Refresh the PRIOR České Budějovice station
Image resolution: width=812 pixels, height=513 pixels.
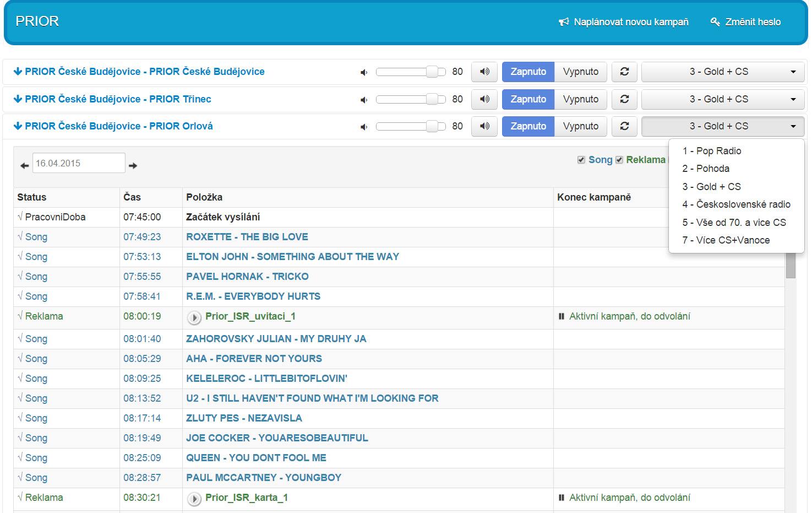[x=624, y=72]
